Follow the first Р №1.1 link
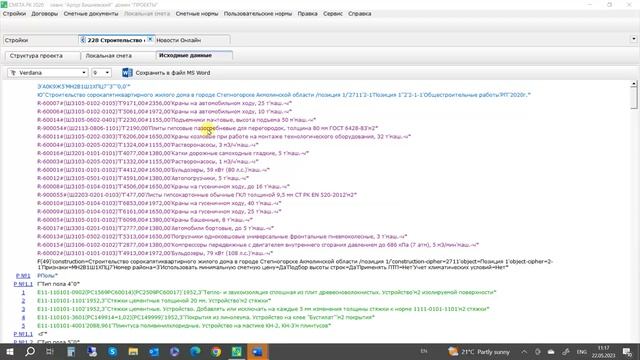This screenshot has width=640, height=360. (23, 284)
